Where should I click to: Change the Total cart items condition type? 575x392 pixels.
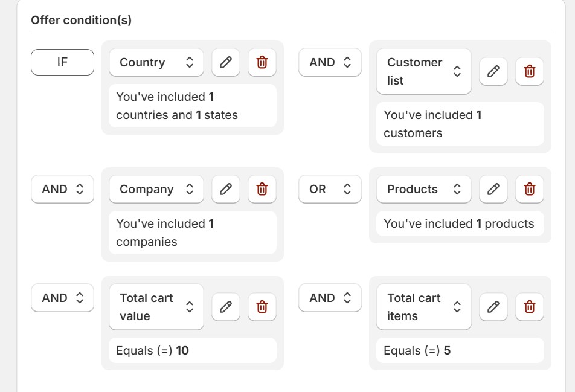tap(423, 307)
